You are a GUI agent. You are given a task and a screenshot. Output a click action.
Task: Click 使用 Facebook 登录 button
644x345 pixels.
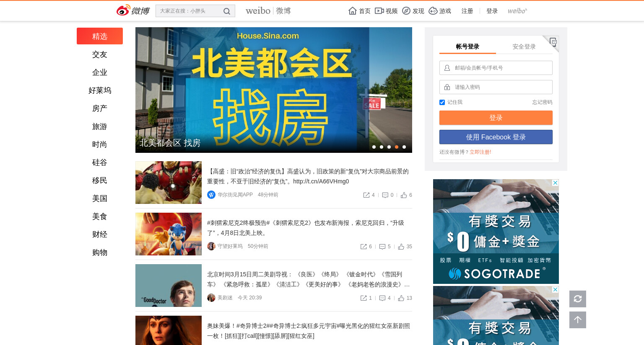[496, 137]
